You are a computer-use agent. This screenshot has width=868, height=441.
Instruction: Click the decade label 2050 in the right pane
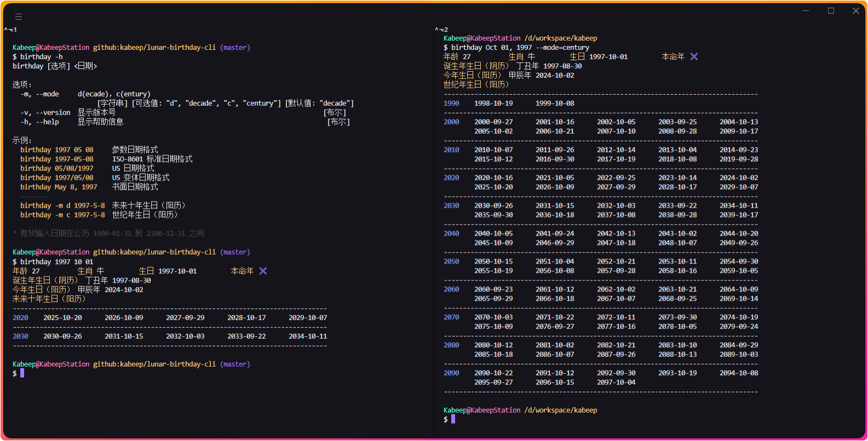click(x=451, y=262)
